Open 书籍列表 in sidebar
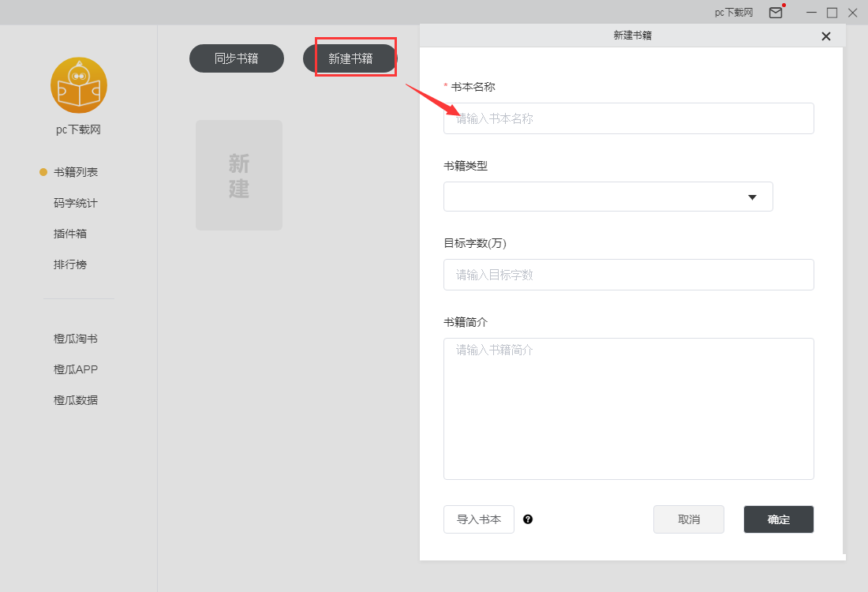Screen dimensions: 868x592 [75, 172]
